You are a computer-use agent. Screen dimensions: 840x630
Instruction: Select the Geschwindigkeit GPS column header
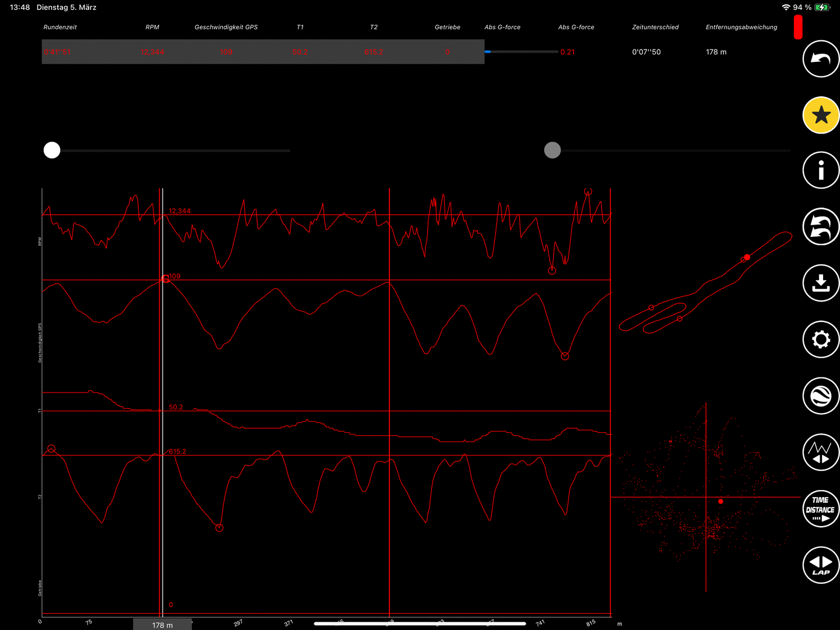(x=226, y=27)
